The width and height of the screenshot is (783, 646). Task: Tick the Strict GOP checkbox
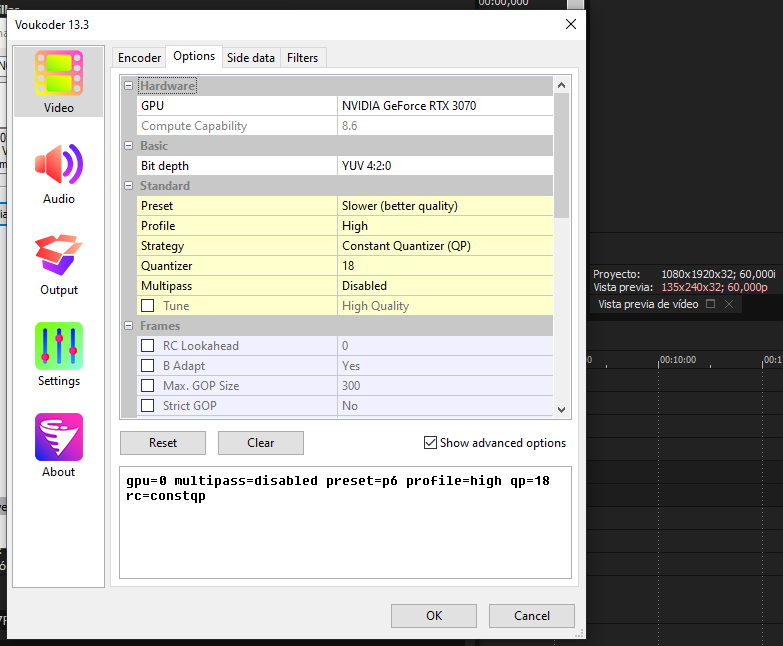pos(148,406)
